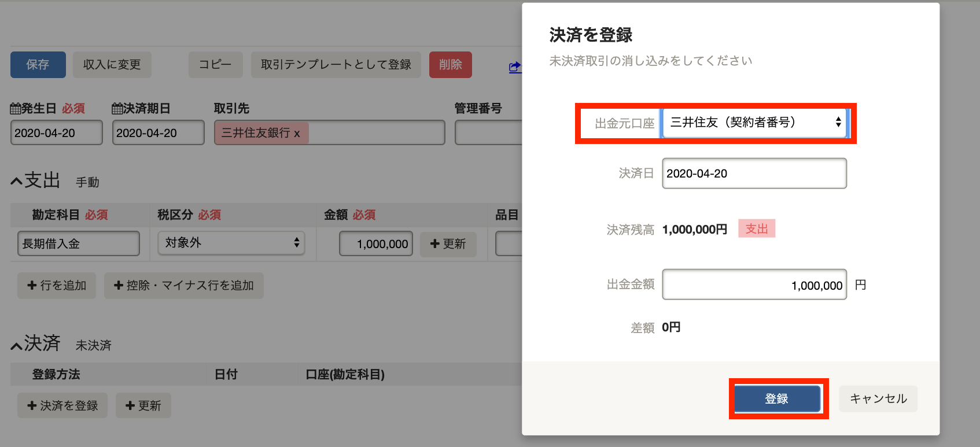Screen dimensions: 980x447
Task: Click the 勘定科目 長期借入金 field
Action: 79,243
